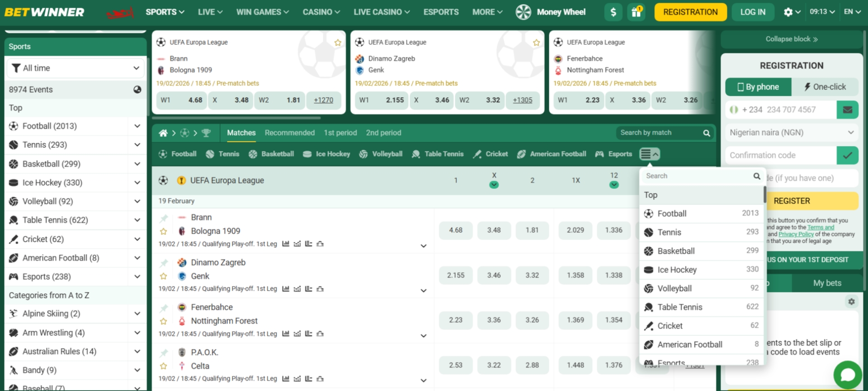Click the search magnifier in match search
The image size is (868, 391).
[x=707, y=133]
